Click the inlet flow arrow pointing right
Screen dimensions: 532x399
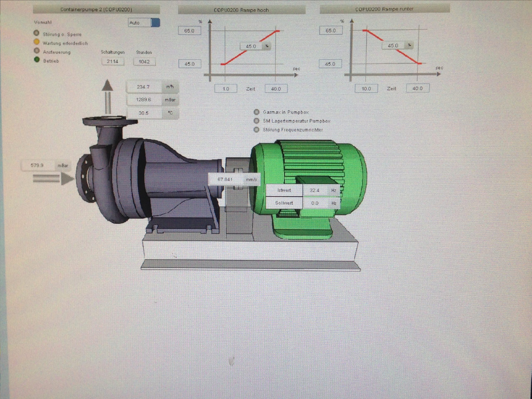point(53,179)
